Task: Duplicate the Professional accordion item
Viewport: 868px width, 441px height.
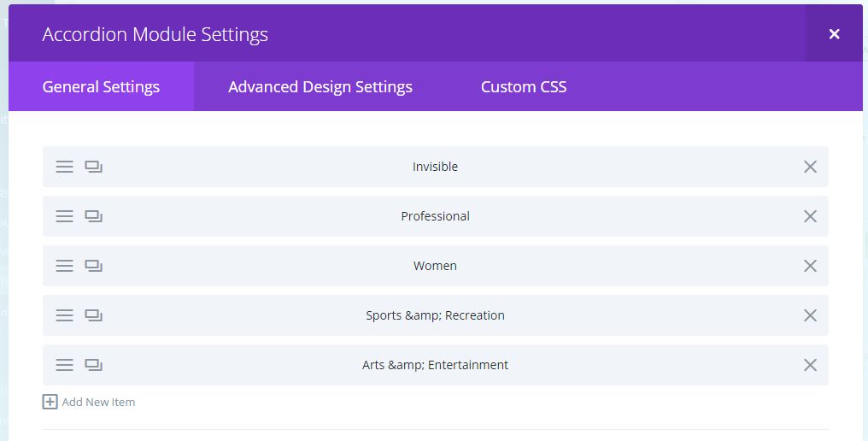Action: (93, 216)
